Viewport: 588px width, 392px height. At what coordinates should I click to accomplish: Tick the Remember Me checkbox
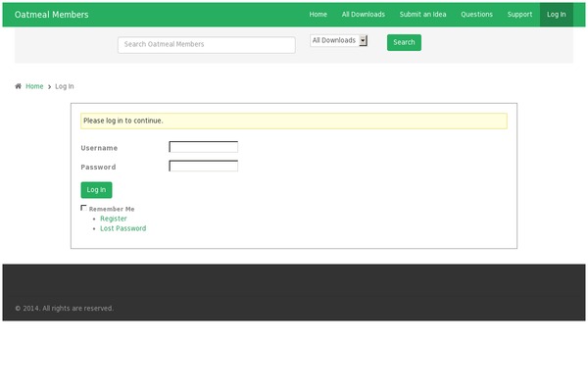(83, 208)
